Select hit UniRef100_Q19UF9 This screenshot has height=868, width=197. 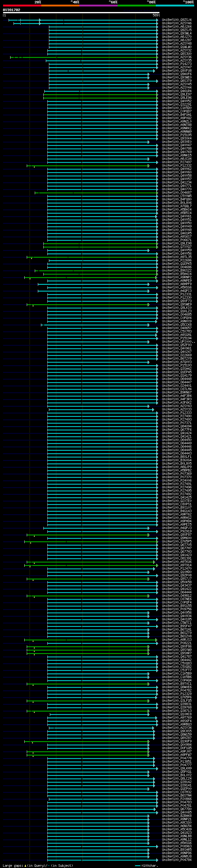(x=177, y=741)
